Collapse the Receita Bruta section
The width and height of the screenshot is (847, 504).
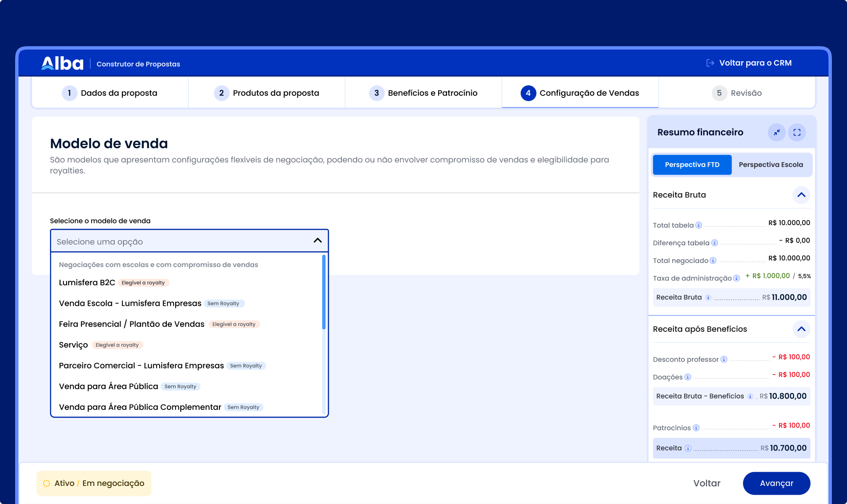801,195
